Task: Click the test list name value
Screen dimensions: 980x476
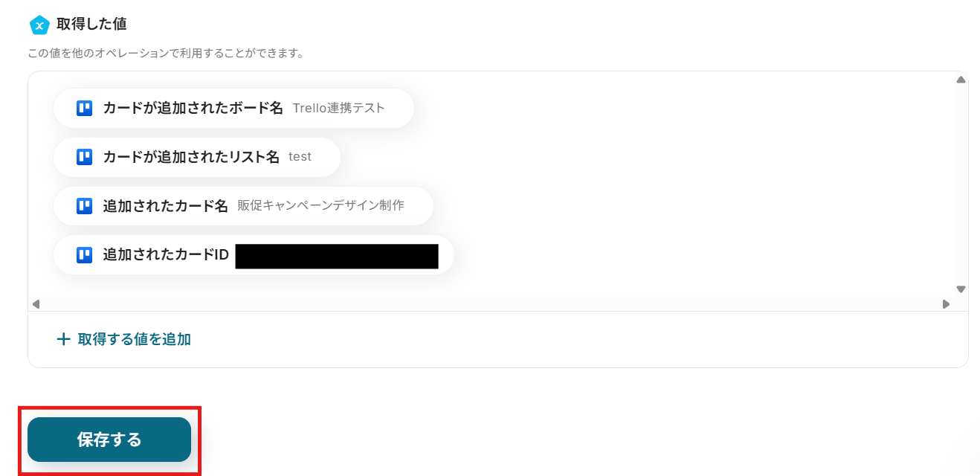Action: click(x=300, y=157)
